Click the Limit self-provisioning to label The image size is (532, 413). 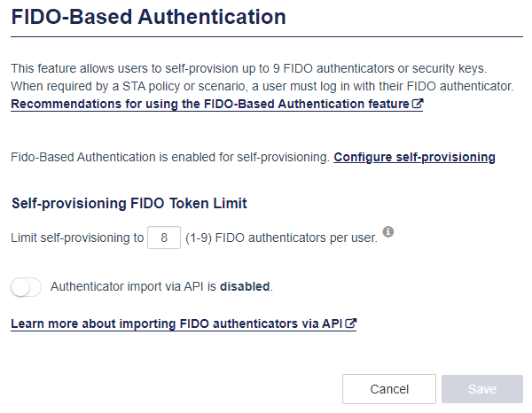coord(77,238)
